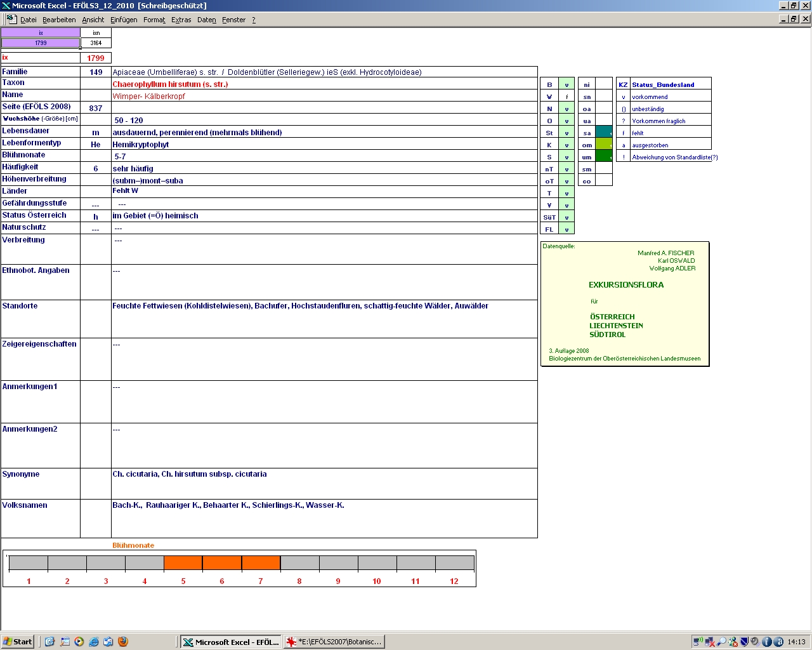Switch to E:\EFÖLS2007\Botanisc taskbar window
Image resolution: width=812 pixels, height=650 pixels.
[x=334, y=642]
